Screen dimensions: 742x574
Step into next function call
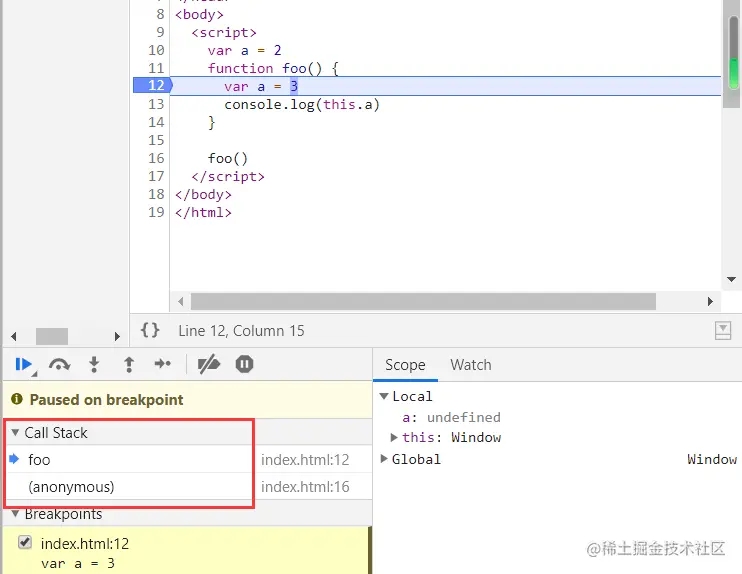[x=94, y=364]
